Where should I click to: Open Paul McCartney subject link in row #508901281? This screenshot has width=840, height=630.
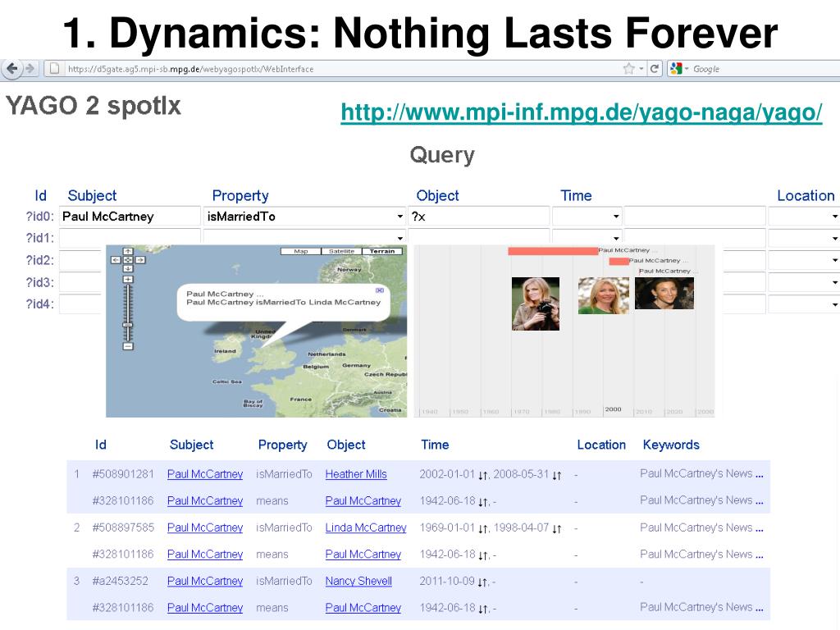[204, 474]
